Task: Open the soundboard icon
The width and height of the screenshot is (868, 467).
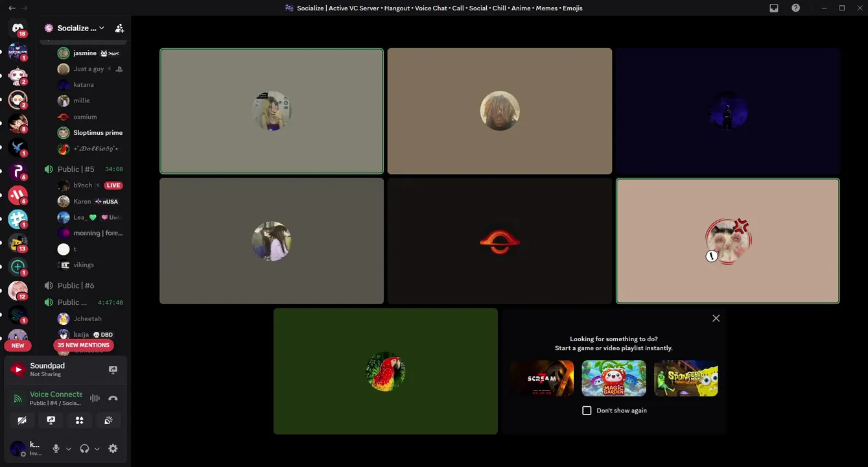Action: point(108,420)
